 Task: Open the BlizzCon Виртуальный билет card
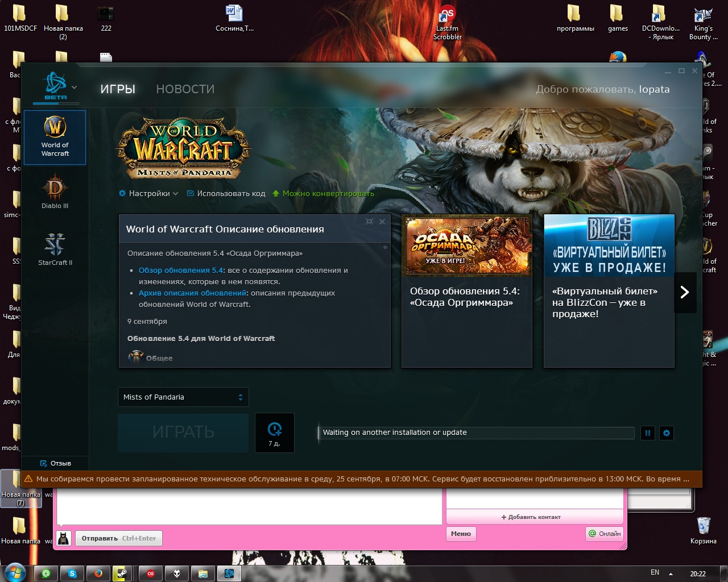[x=609, y=291]
